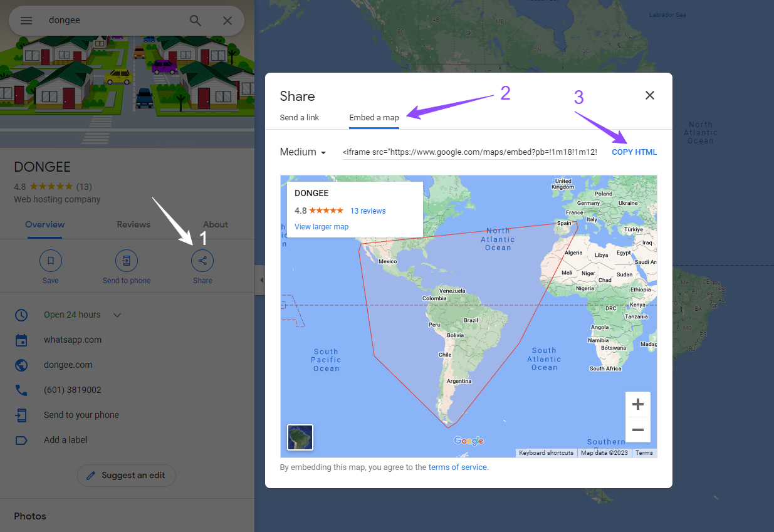The height and width of the screenshot is (532, 774).
Task: Open the terms of service link
Action: coord(458,467)
